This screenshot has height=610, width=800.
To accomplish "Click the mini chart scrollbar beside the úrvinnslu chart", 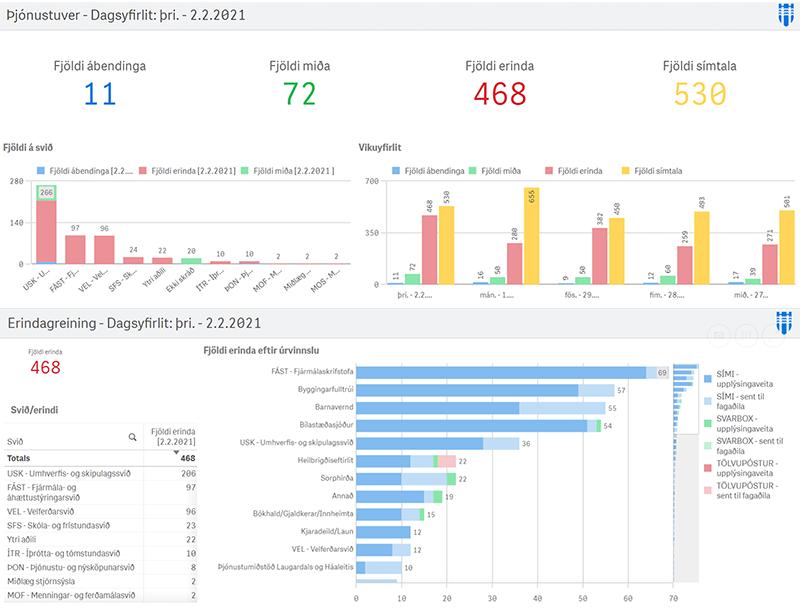I will tap(686, 472).
